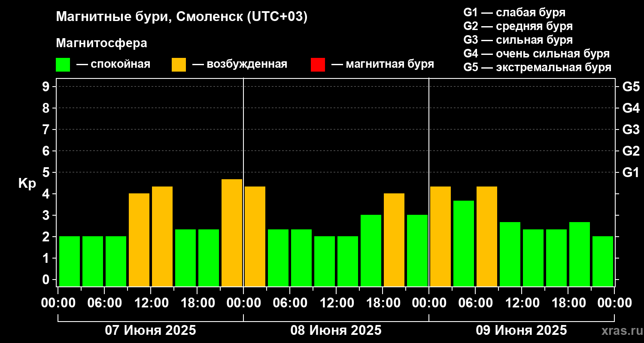Click the '08 Июня 2025' date label
Image resolution: width=644 pixels, height=343 pixels.
pyautogui.click(x=336, y=331)
